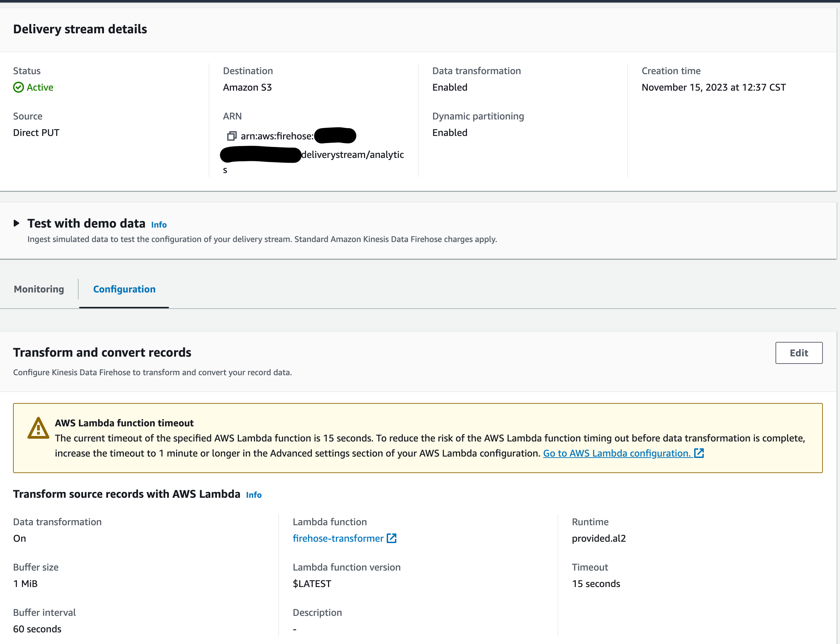Click the $LATEST function version value
The height and width of the screenshot is (644, 840).
coord(312,584)
